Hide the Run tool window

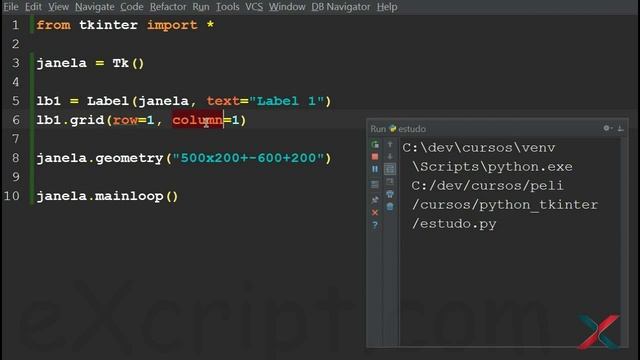(x=620, y=129)
